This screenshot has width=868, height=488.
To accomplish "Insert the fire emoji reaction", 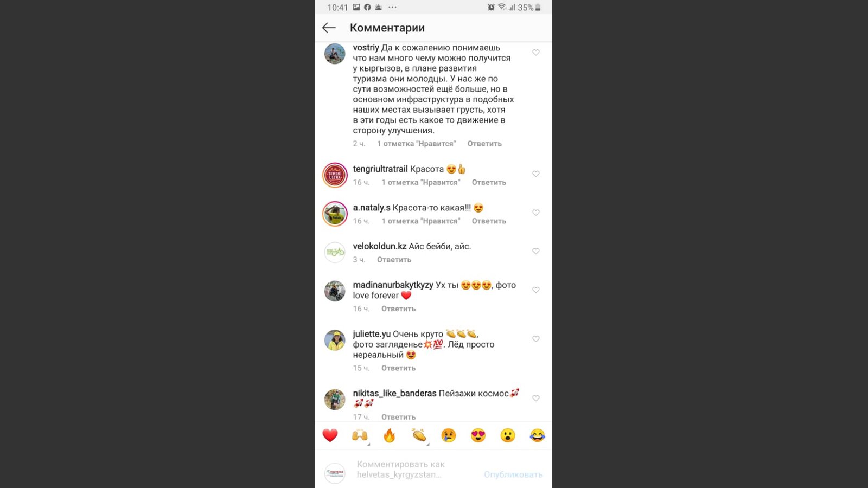I will [390, 435].
